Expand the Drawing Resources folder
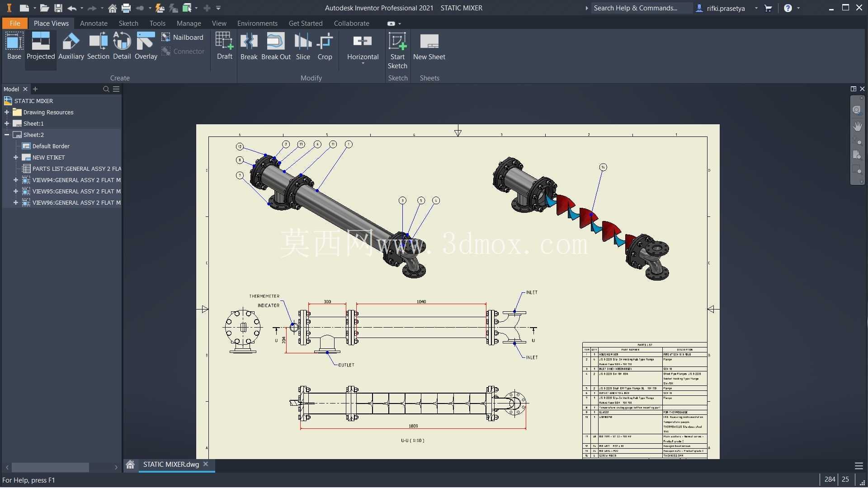Viewport: 868px width, 488px height. 7,112
